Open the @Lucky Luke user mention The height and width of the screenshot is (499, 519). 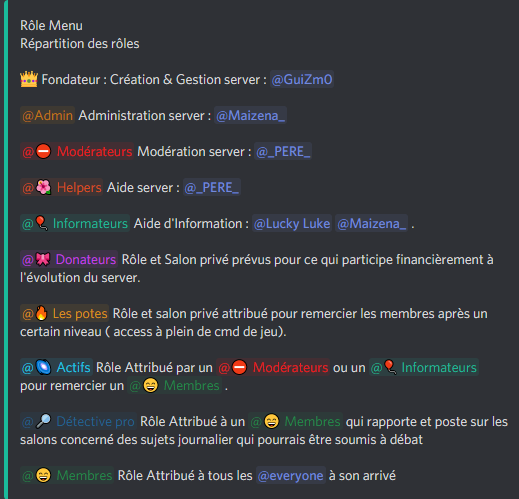coord(292,223)
